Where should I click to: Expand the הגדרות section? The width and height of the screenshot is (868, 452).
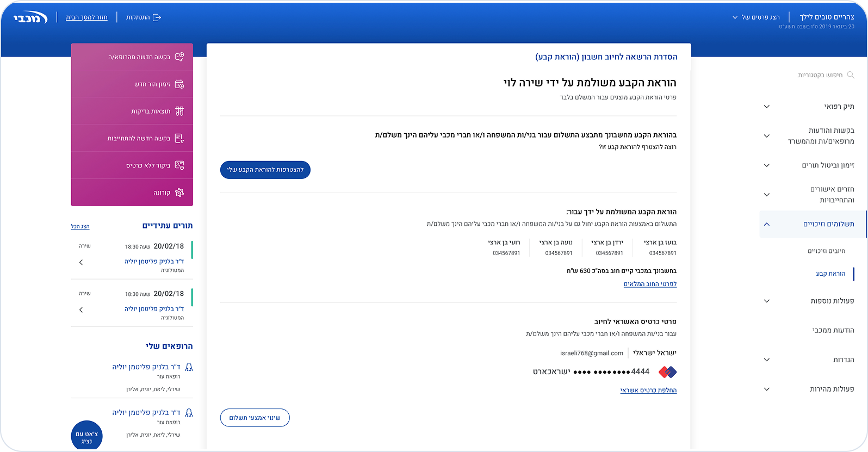(766, 360)
